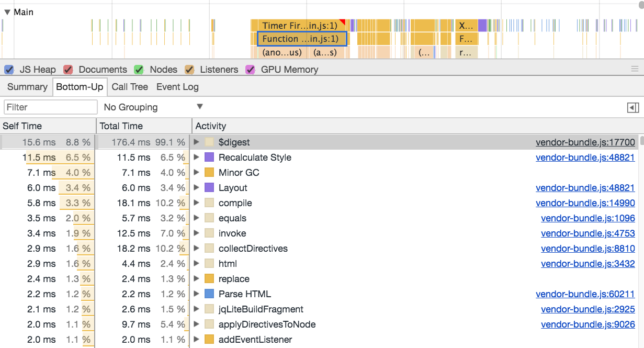Screen dimensions: 644x348
Task: Expand the Parse HTML row
Action: click(196, 294)
